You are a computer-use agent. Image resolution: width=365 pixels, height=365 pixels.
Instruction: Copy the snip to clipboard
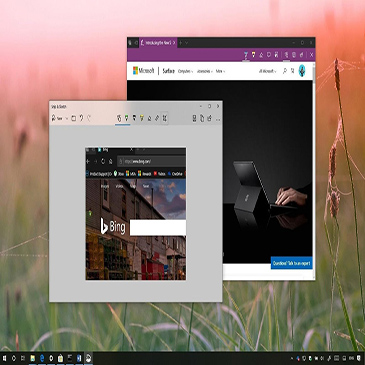(202, 118)
